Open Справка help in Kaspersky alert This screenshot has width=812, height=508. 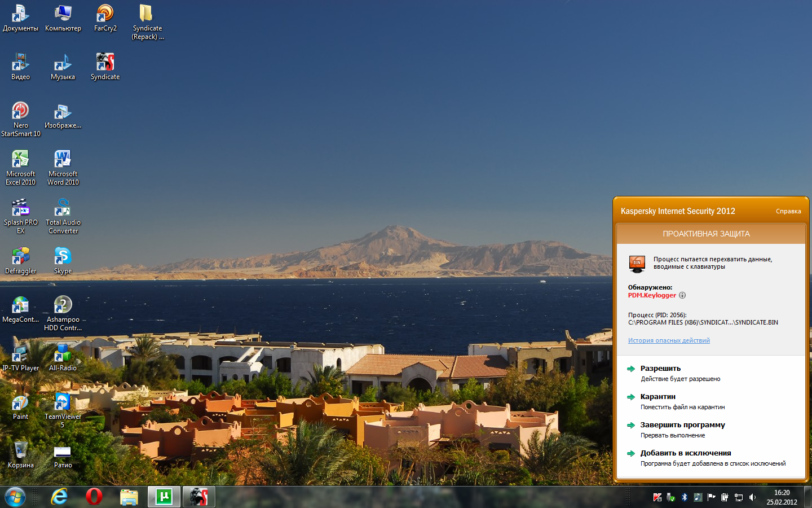788,211
